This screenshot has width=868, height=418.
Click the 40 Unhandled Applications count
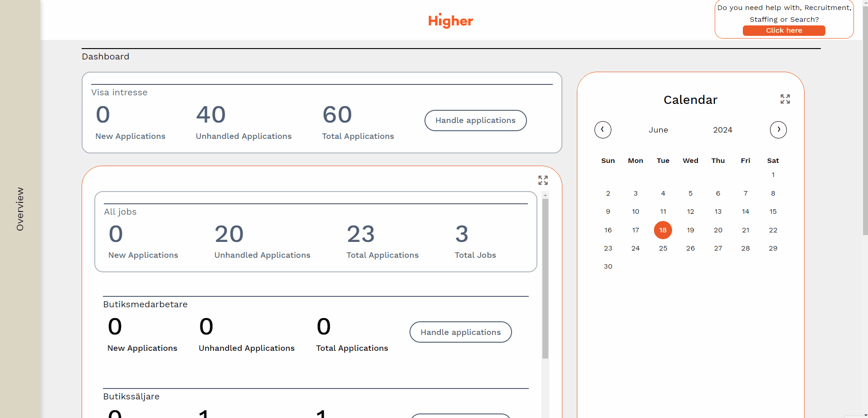pyautogui.click(x=211, y=115)
